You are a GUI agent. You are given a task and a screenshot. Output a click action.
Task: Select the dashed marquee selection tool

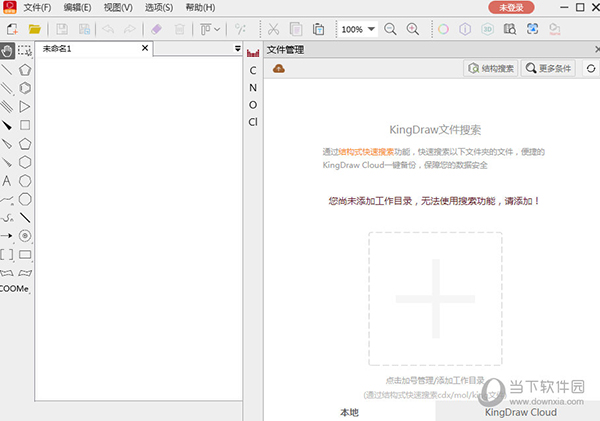[x=25, y=51]
